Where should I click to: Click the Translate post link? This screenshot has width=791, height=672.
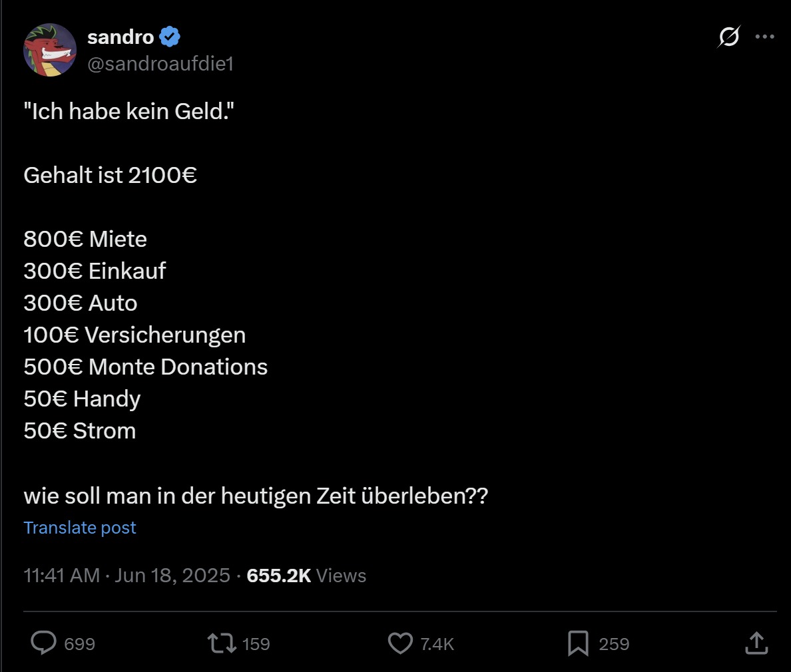coord(80,528)
